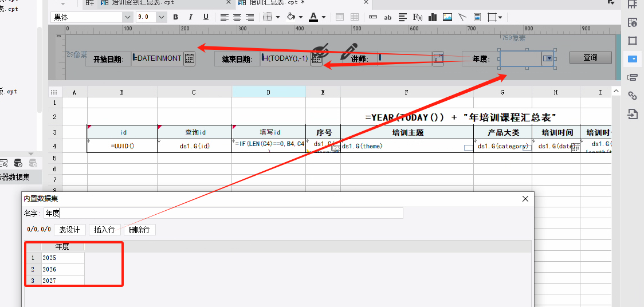Align cell text right
The image size is (644, 307).
250,17
